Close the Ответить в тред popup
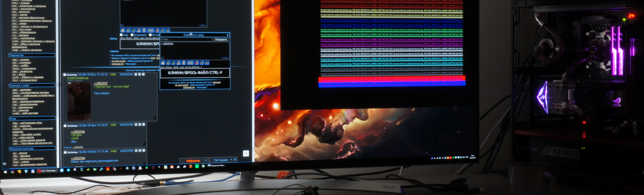The height and width of the screenshot is (195, 644). tap(228, 35)
